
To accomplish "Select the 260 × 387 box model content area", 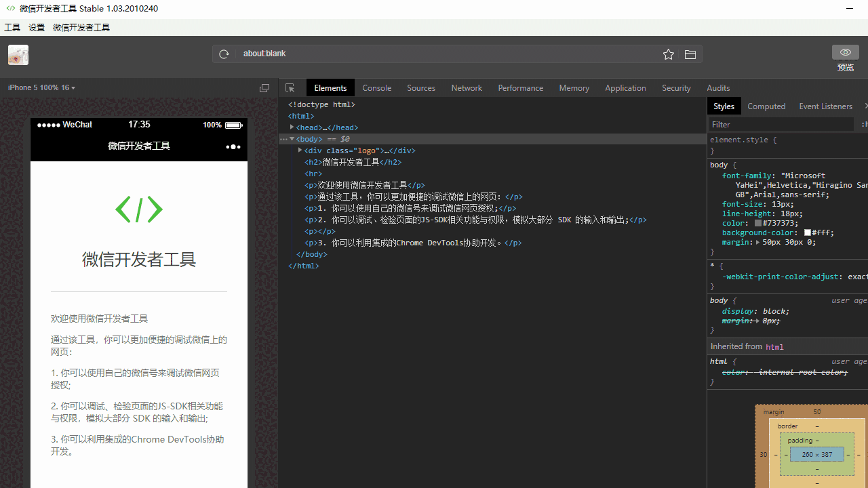I will pyautogui.click(x=817, y=454).
